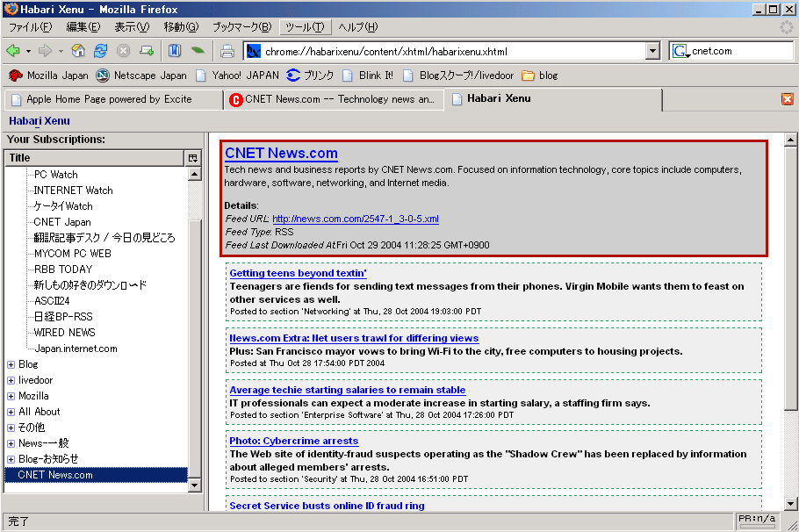Open the Mozilla Japan bookmark

tap(49, 75)
